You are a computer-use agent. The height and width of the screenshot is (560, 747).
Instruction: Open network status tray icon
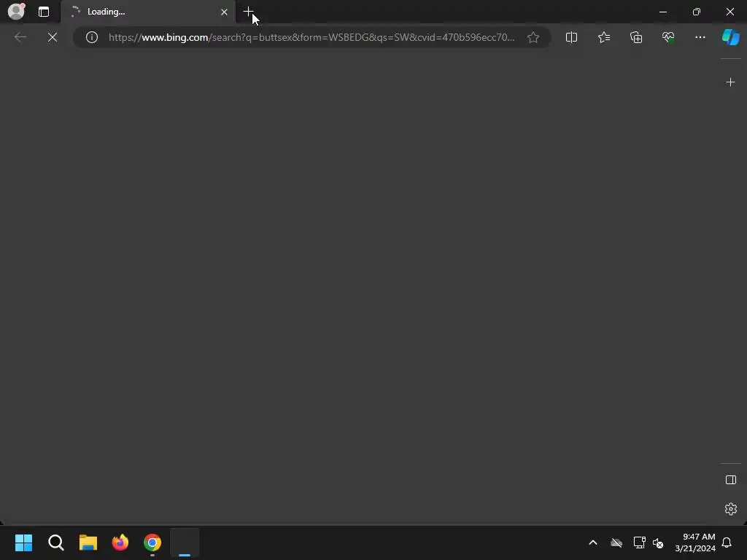coord(639,542)
